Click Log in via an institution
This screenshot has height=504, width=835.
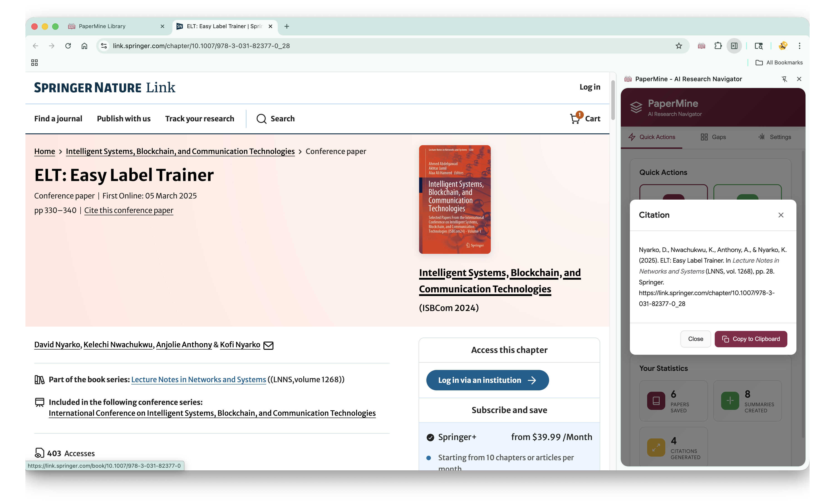click(x=487, y=380)
